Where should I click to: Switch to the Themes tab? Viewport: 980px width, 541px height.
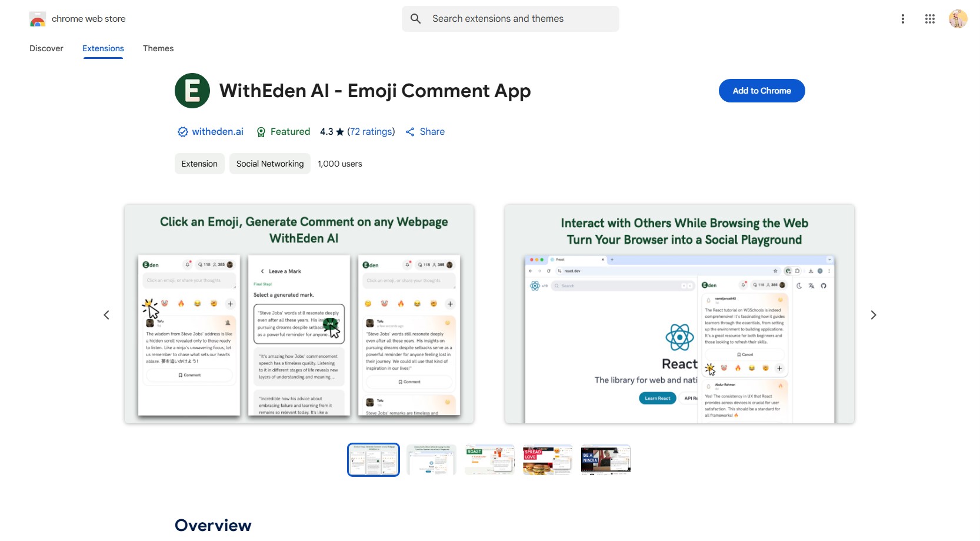pyautogui.click(x=158, y=48)
